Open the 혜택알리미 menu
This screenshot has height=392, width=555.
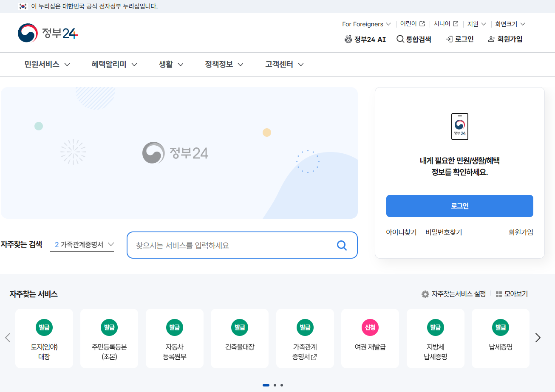click(x=114, y=65)
